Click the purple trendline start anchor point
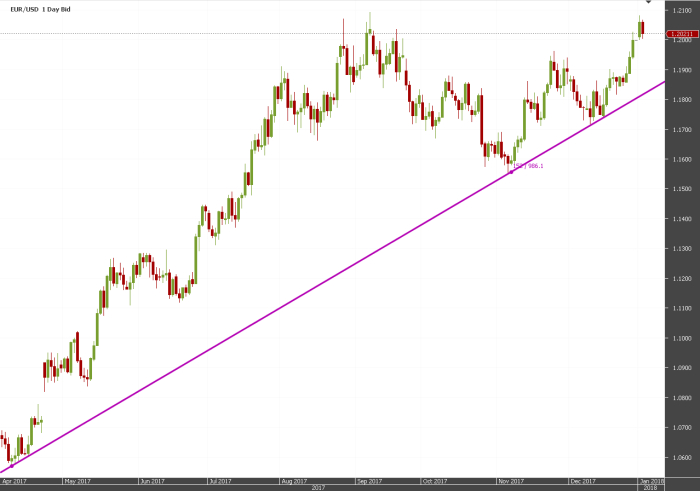Screen dimensions: 700x491 coord(12,466)
